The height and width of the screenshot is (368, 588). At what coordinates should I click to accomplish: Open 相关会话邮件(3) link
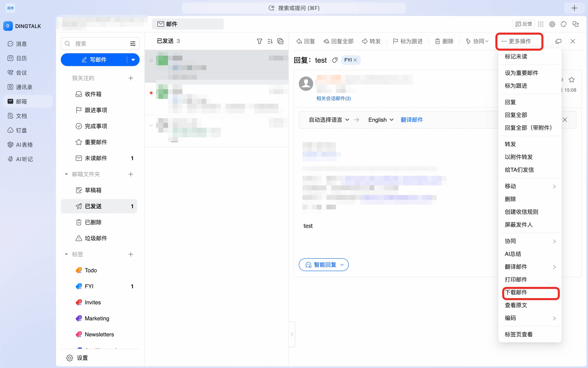(x=333, y=98)
